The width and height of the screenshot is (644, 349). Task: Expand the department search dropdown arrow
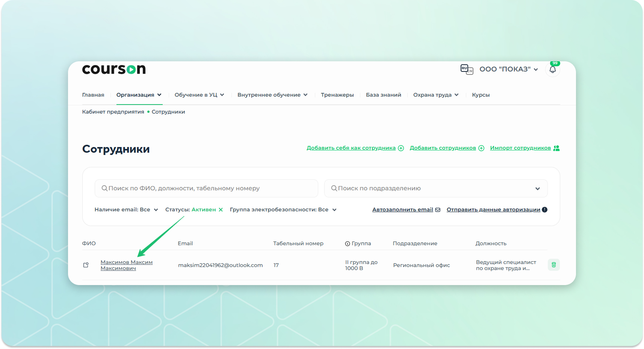[x=537, y=189]
